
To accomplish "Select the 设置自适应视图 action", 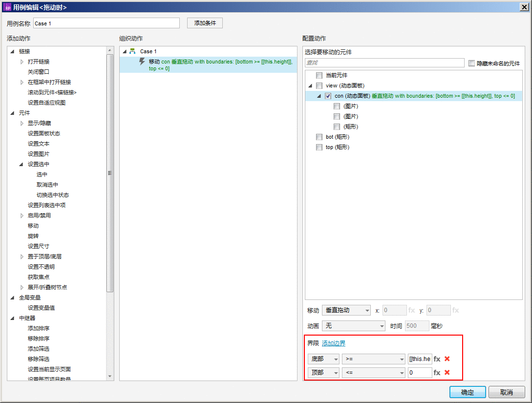I will point(46,103).
